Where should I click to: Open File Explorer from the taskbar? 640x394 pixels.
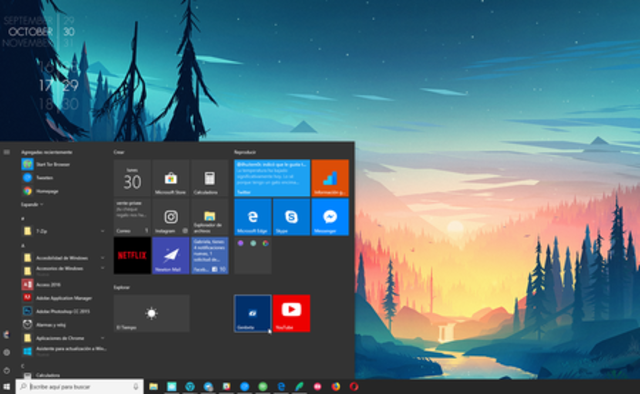[x=153, y=386]
